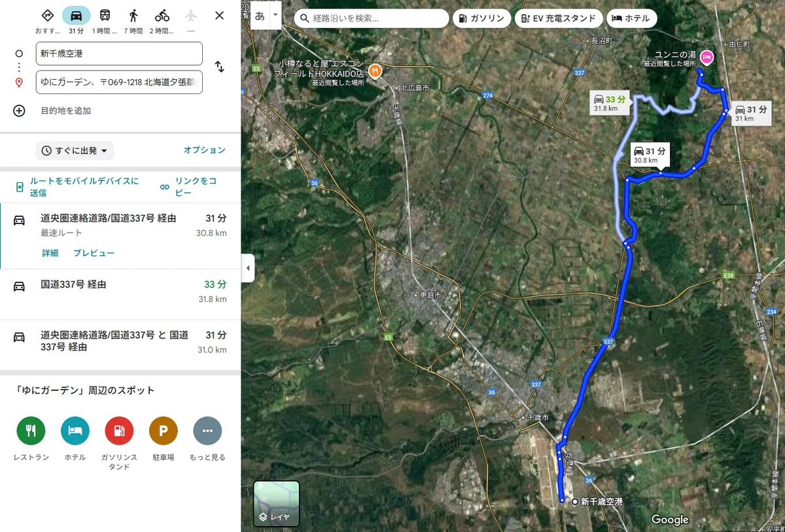Select route 道央圏連絡道路/国道337号 経由 30.8 km
This screenshot has height=532, width=785.
coord(120,235)
